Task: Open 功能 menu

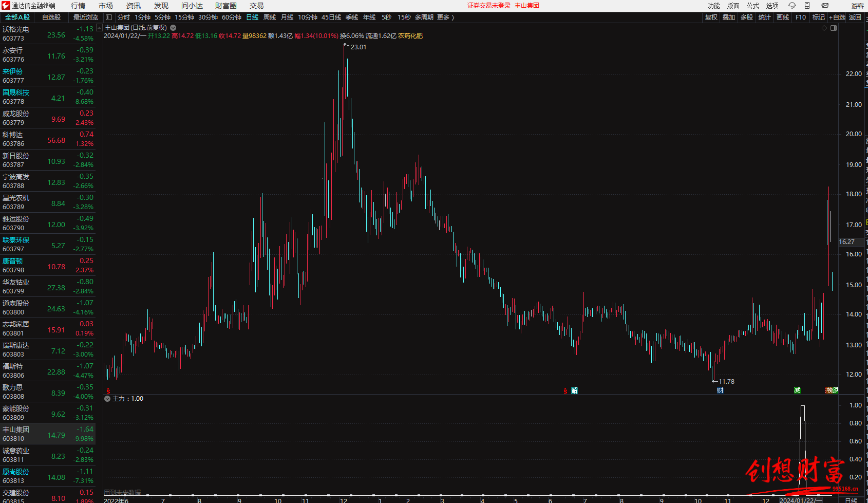Action: pyautogui.click(x=713, y=6)
